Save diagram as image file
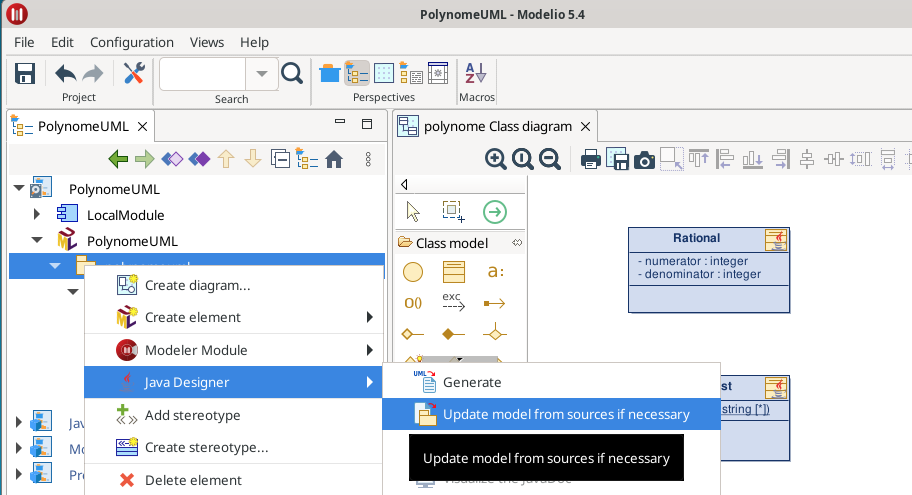This screenshot has height=495, width=912. 617,159
